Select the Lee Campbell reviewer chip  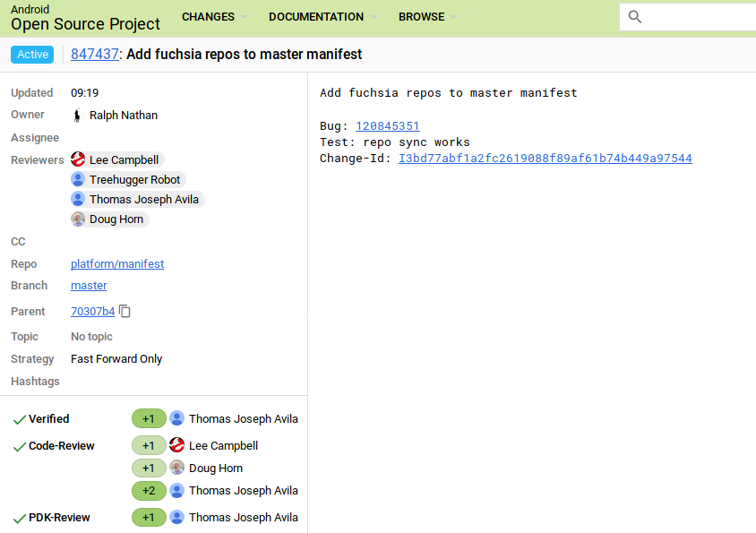click(x=117, y=159)
